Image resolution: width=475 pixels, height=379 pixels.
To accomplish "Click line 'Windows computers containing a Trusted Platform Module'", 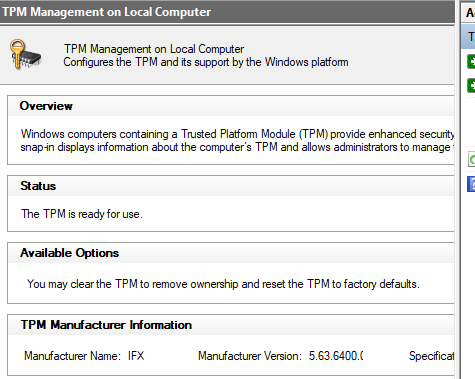I will (237, 134).
